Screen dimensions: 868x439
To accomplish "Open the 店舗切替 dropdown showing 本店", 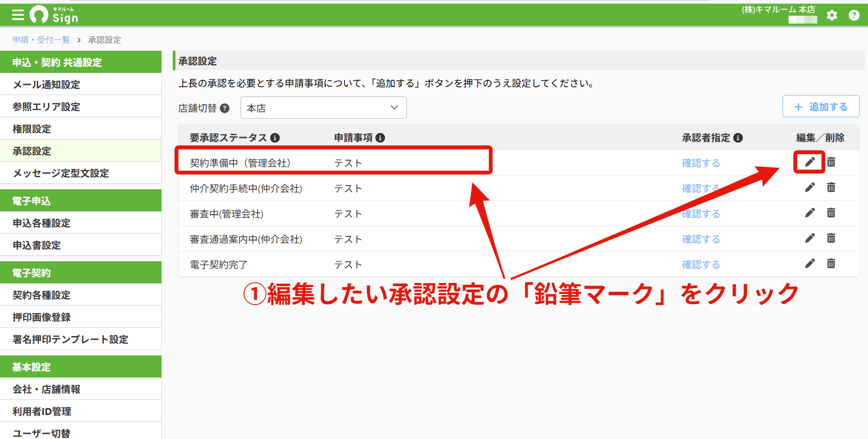I will [x=323, y=108].
